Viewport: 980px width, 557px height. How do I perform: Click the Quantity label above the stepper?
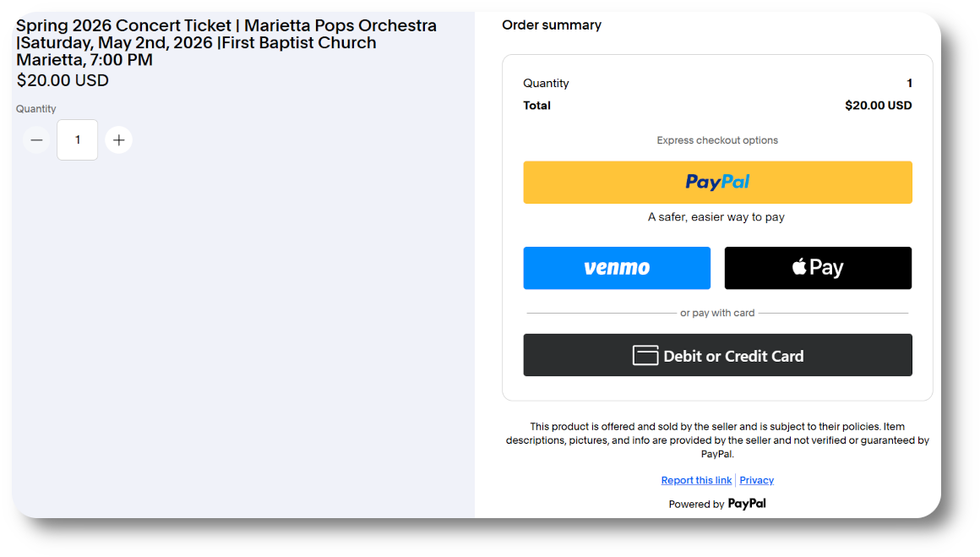point(35,108)
